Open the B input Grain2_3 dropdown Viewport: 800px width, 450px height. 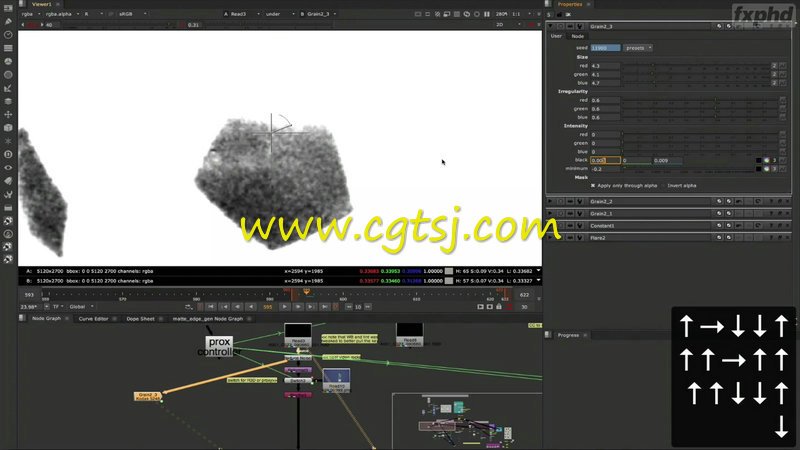pyautogui.click(x=319, y=14)
